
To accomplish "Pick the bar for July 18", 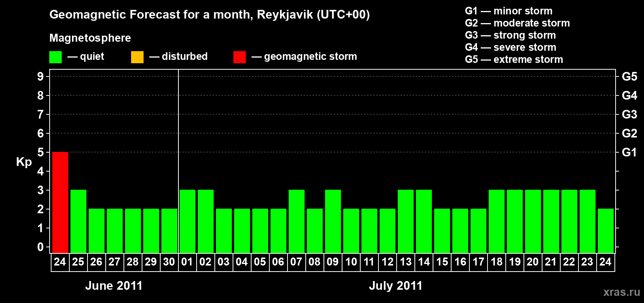I will click(x=497, y=221).
